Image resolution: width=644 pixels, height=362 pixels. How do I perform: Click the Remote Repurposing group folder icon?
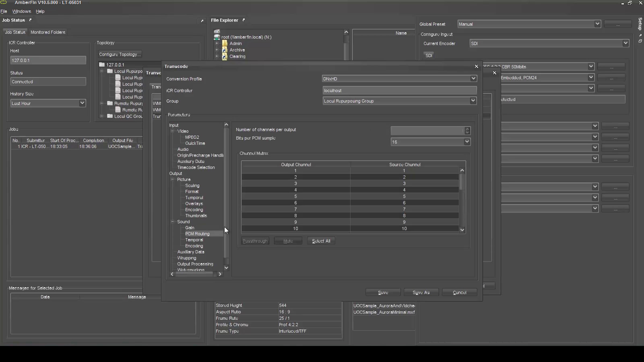click(x=110, y=103)
